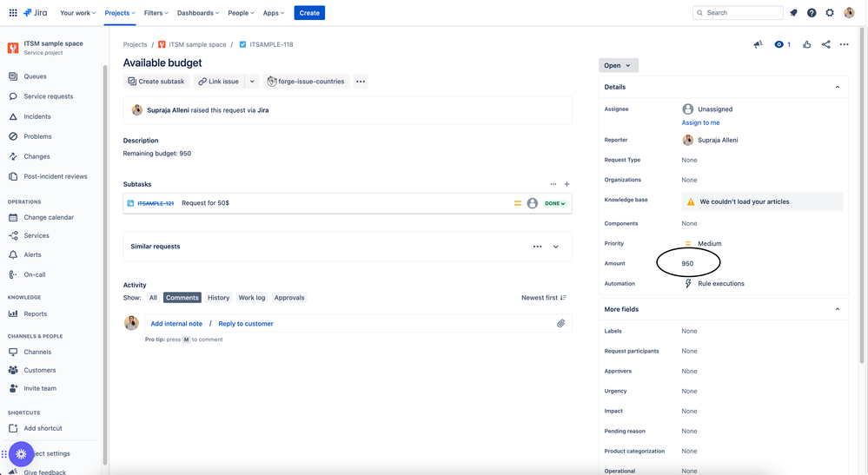The height and width of the screenshot is (475, 868).
Task: Click the blue Create button
Action: point(309,13)
